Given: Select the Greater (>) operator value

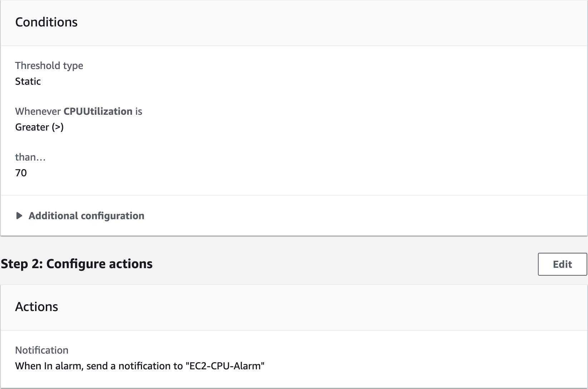Looking at the screenshot, I should (x=39, y=127).
